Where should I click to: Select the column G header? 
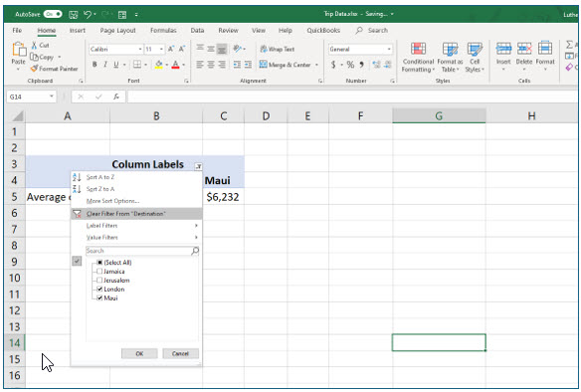coord(439,116)
